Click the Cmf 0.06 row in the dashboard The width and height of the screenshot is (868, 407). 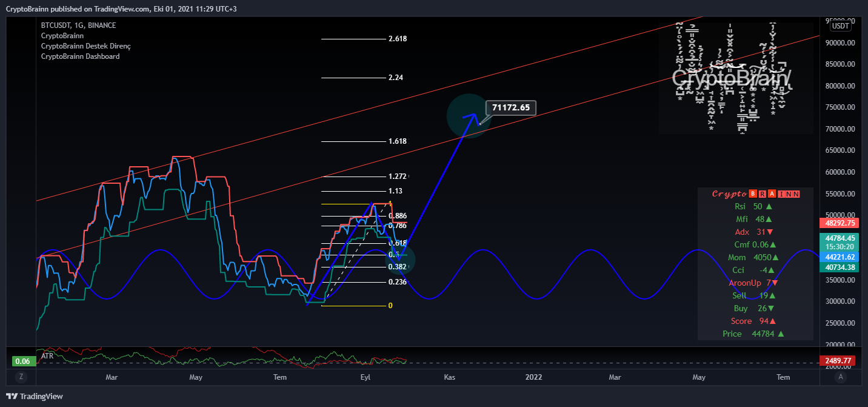[755, 244]
